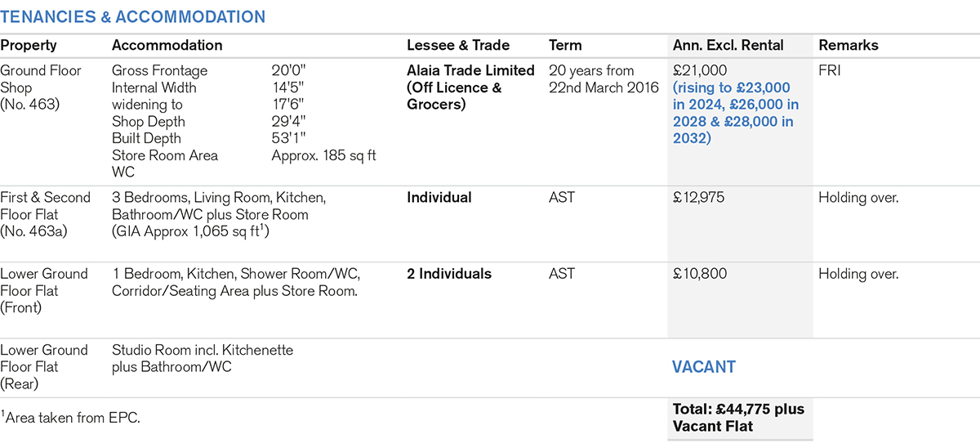Select the Accommodation column header
980x448 pixels.
click(167, 46)
